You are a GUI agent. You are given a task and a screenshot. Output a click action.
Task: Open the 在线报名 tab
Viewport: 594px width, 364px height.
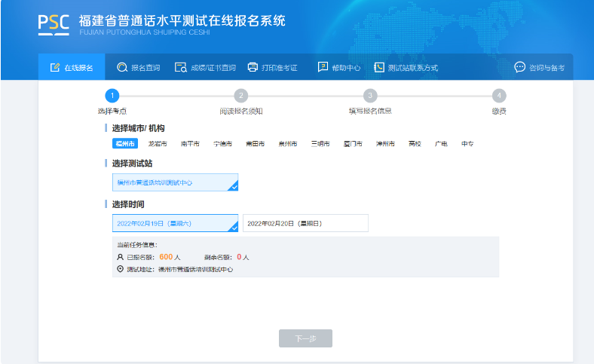[x=72, y=68]
